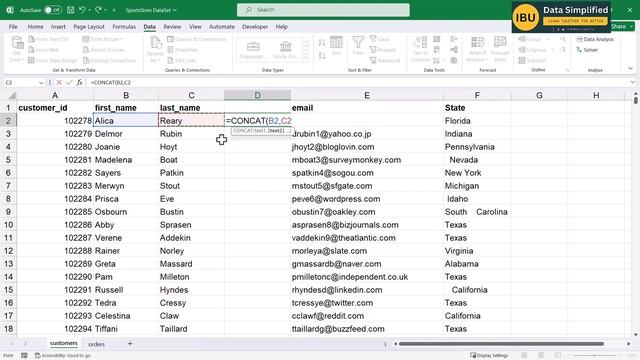The image size is (640, 360).
Task: Click the Get Data button
Action: point(17,49)
